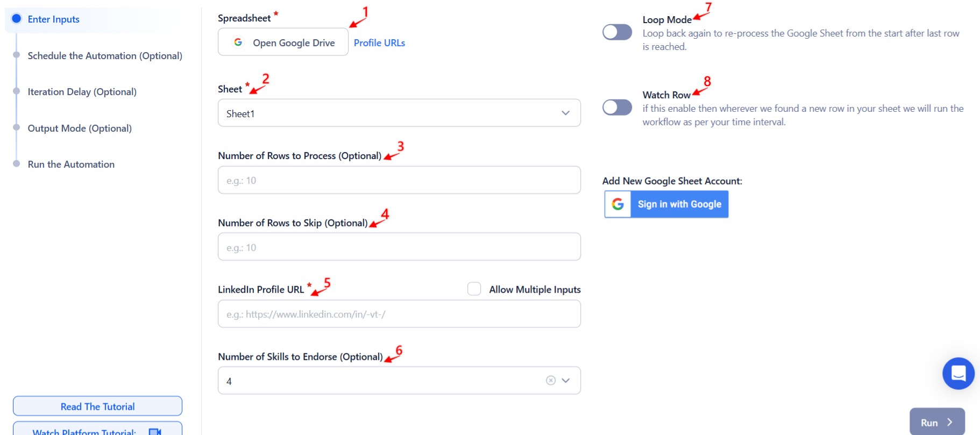The height and width of the screenshot is (435, 980).
Task: Check Allow Multiple Inputs checkbox
Action: (x=474, y=289)
